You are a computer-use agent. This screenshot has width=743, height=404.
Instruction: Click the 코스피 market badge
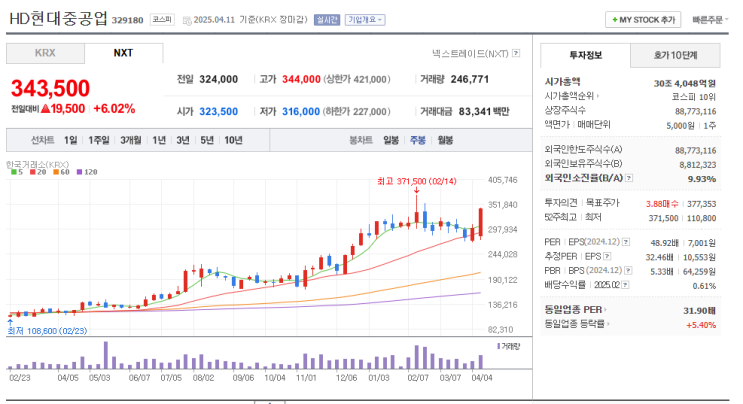click(x=162, y=20)
